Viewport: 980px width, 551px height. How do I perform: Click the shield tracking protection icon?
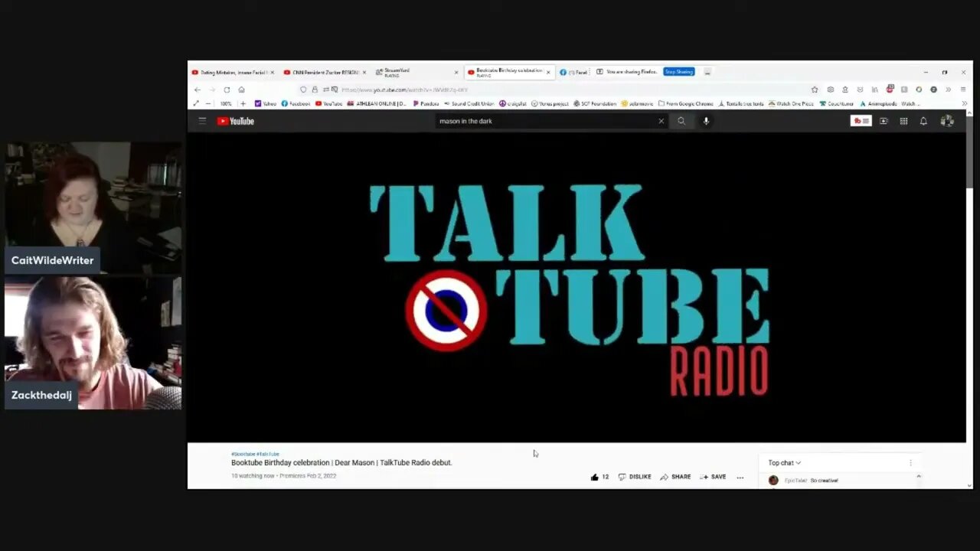[303, 90]
